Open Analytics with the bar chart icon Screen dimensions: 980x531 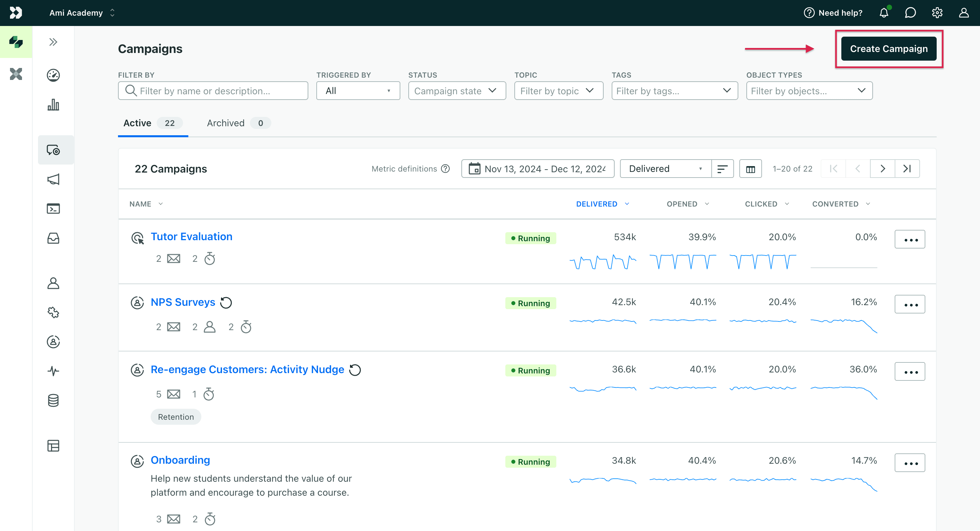53,105
